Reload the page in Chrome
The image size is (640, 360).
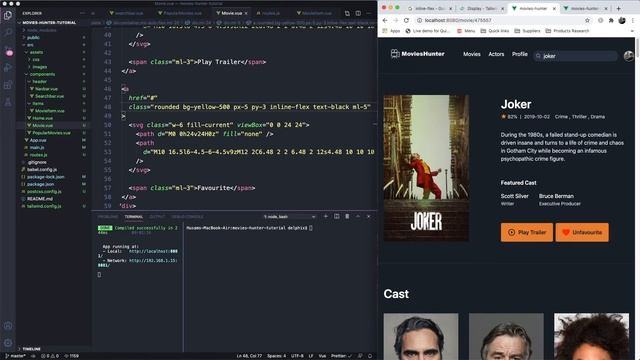406,20
